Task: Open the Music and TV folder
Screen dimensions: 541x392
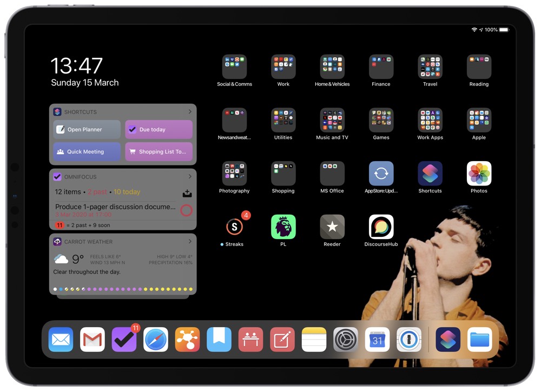Action: (x=332, y=121)
